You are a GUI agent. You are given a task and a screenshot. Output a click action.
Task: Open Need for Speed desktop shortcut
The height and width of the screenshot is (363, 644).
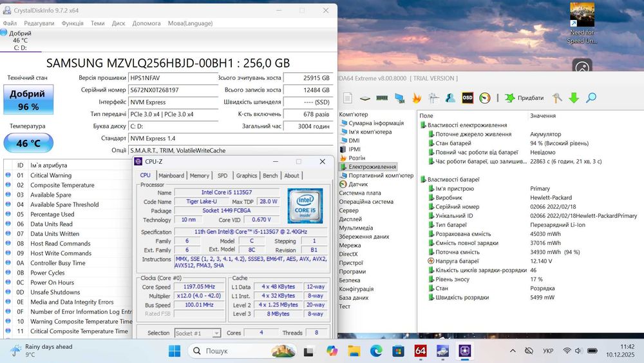[582, 23]
